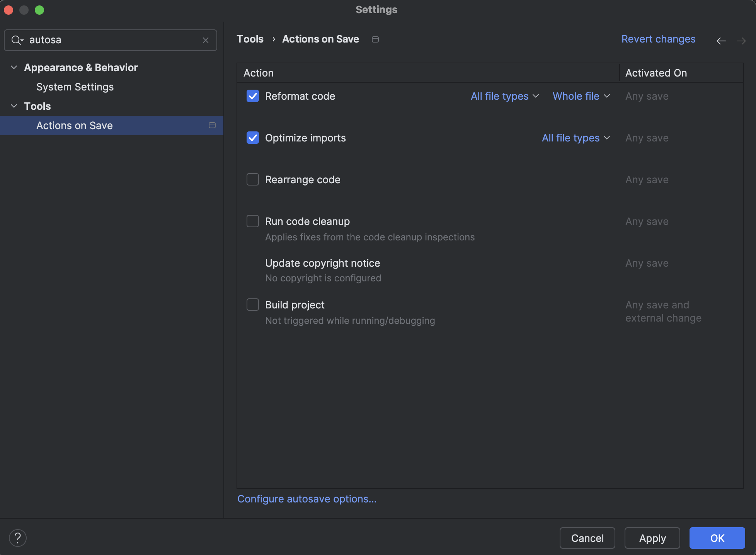The image size is (756, 555).
Task: Confirm settings with OK button
Action: click(717, 538)
